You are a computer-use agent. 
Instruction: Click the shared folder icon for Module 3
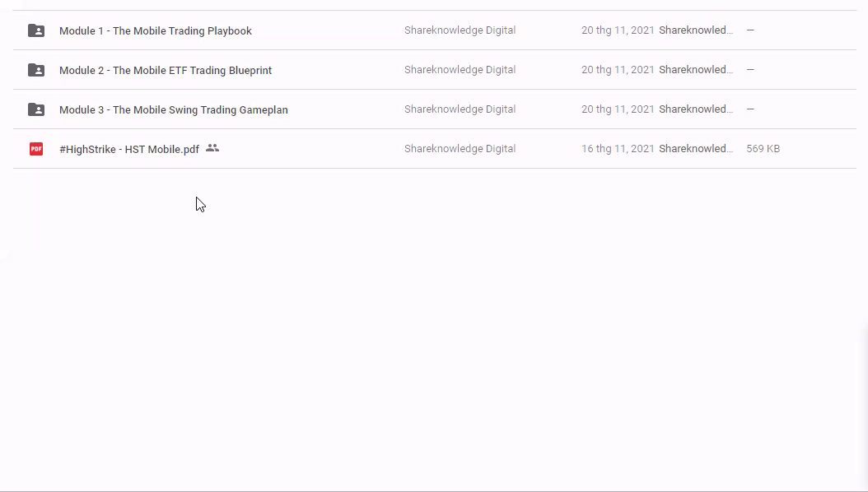[x=36, y=109]
